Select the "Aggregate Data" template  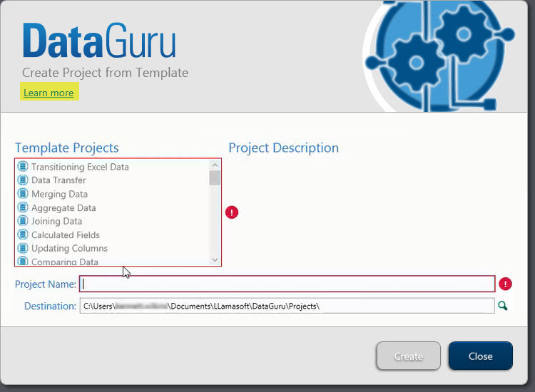[63, 208]
